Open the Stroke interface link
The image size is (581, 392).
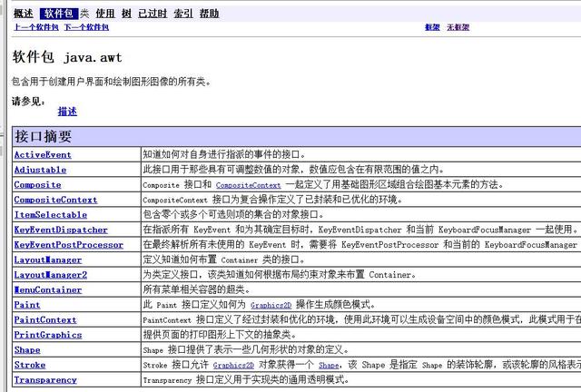tap(30, 365)
